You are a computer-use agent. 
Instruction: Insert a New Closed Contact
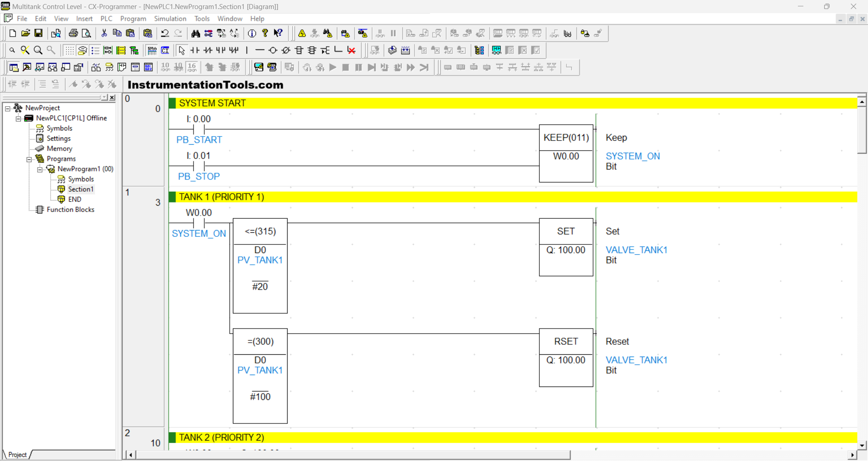(x=208, y=50)
